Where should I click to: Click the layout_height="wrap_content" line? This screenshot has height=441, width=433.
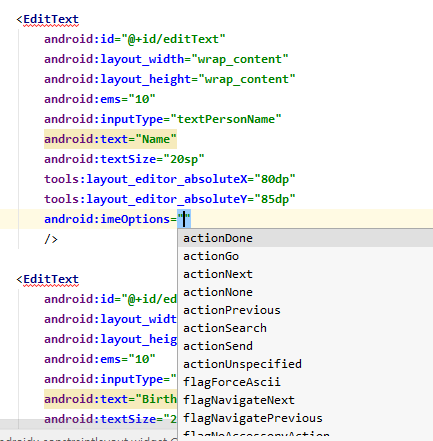[x=170, y=79]
